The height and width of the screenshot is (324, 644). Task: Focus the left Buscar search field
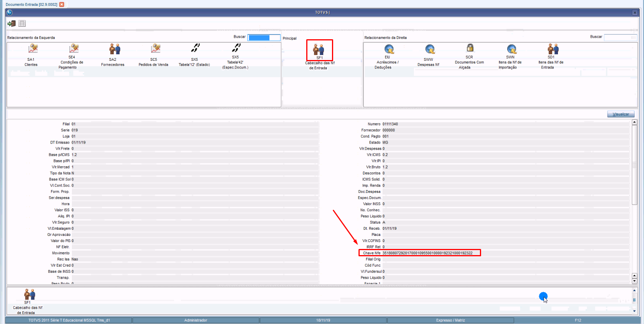pos(264,37)
